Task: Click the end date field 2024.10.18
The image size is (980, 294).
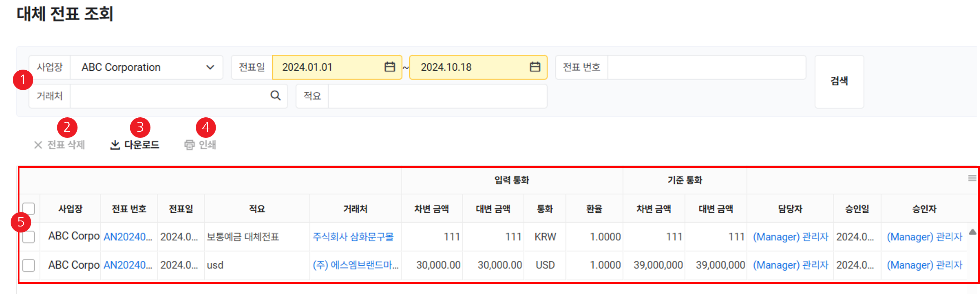Action: [x=468, y=67]
